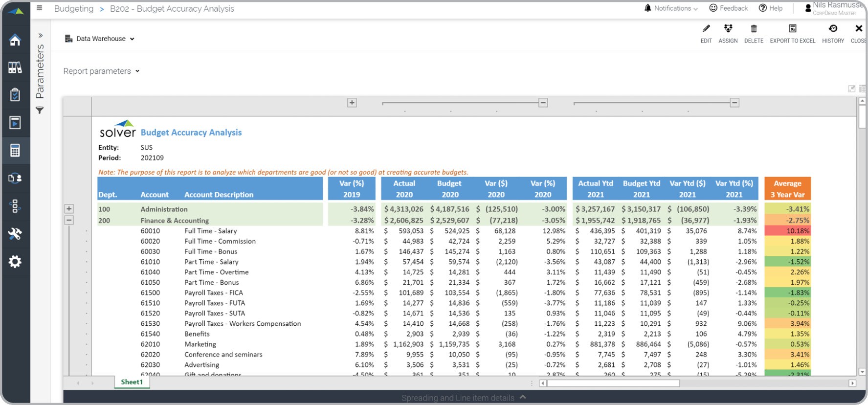868x405 pixels.
Task: Open the Home icon in sidebar
Action: click(x=15, y=40)
